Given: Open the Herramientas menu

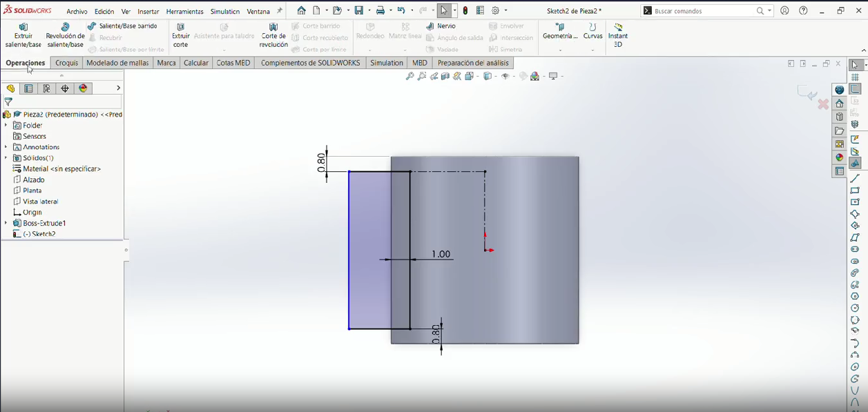Looking at the screenshot, I should coord(184,12).
